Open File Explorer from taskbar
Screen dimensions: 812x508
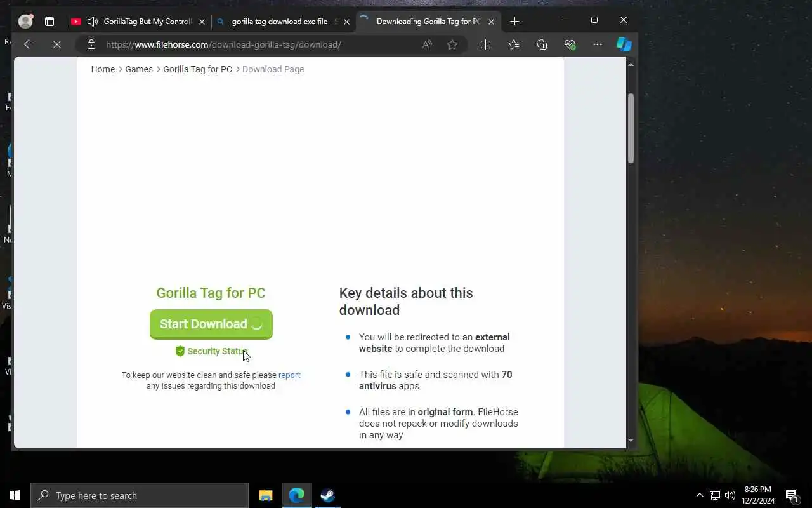tap(266, 495)
